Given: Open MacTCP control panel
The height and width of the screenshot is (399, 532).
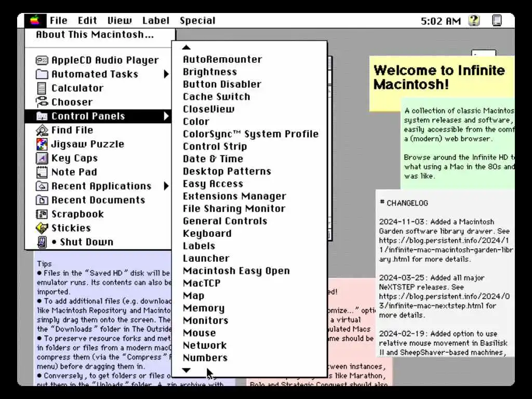Looking at the screenshot, I should (x=202, y=283).
